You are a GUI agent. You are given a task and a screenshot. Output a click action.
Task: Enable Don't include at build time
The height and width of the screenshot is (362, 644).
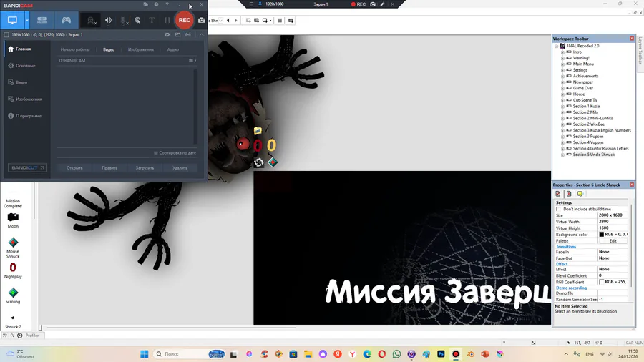click(x=559, y=210)
